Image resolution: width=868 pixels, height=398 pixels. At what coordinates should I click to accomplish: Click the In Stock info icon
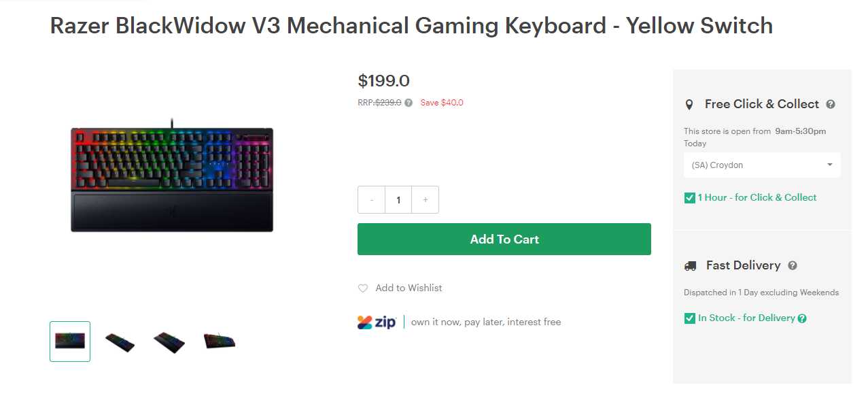click(802, 318)
